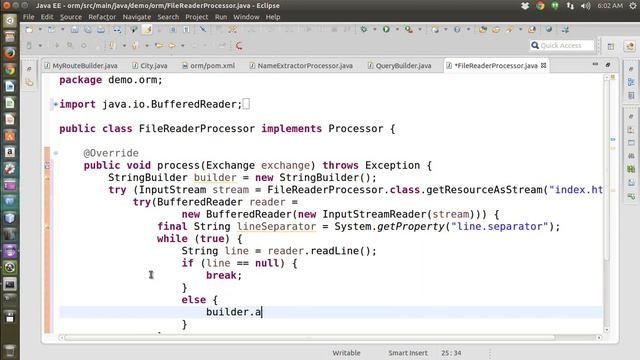Toggle Mark Occurrences highlighter icon
The height and width of the screenshot is (360, 640).
tap(147, 29)
